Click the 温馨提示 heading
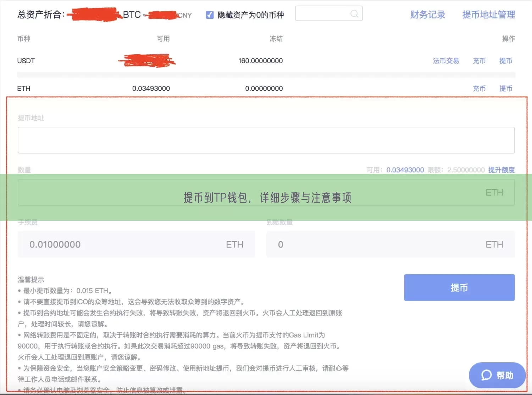The height and width of the screenshot is (395, 532). pyautogui.click(x=31, y=280)
